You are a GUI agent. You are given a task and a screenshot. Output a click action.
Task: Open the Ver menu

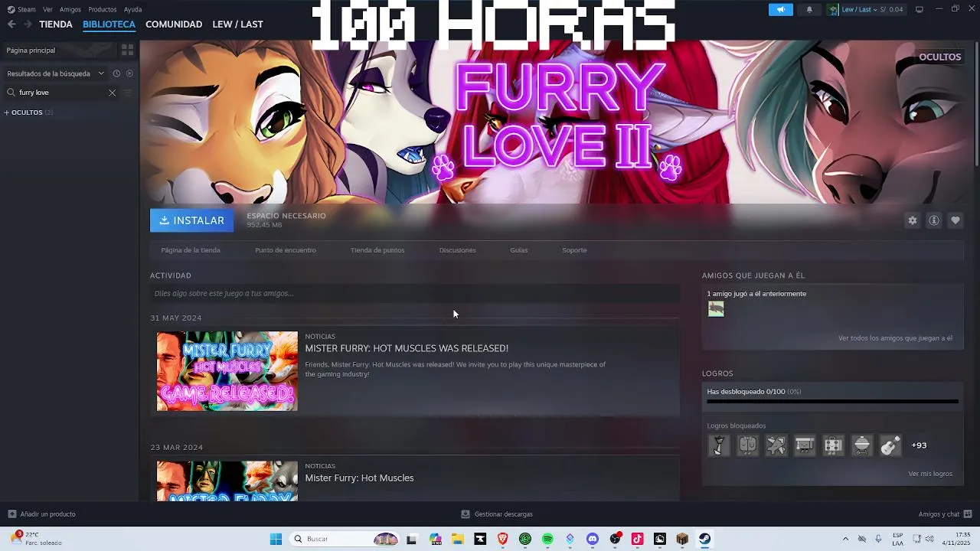point(47,9)
